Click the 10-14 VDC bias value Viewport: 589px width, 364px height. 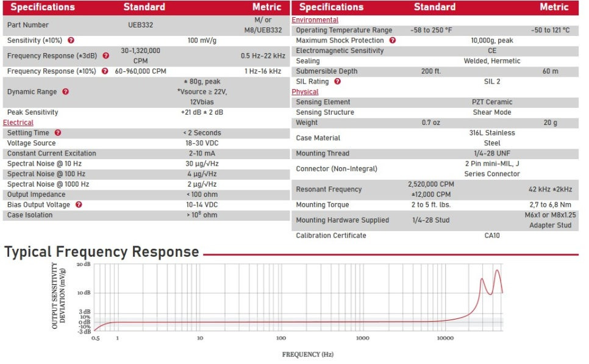click(x=202, y=205)
